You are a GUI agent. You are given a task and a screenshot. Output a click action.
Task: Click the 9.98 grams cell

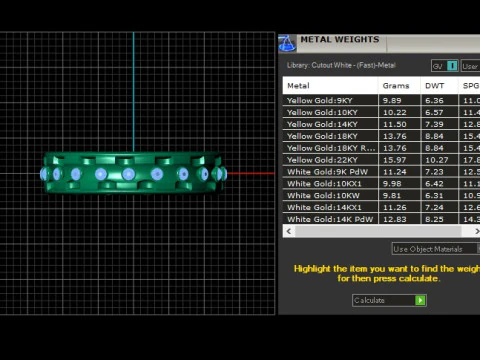[399, 184]
